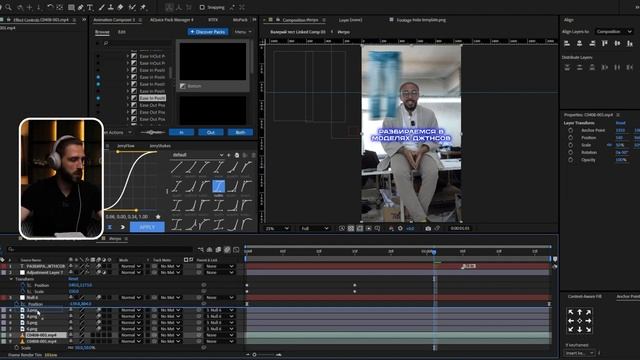Select the Pan Behind anchor point tool
This screenshot has width=640, height=360.
[60, 7]
